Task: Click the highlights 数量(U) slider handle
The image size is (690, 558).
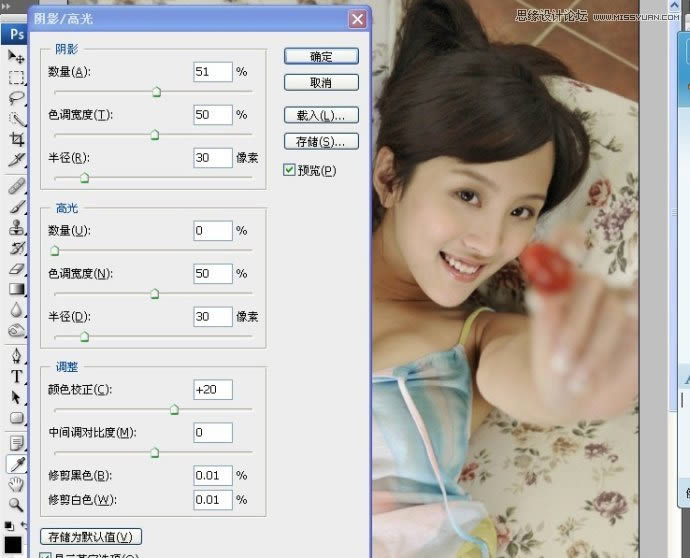Action: [x=55, y=250]
